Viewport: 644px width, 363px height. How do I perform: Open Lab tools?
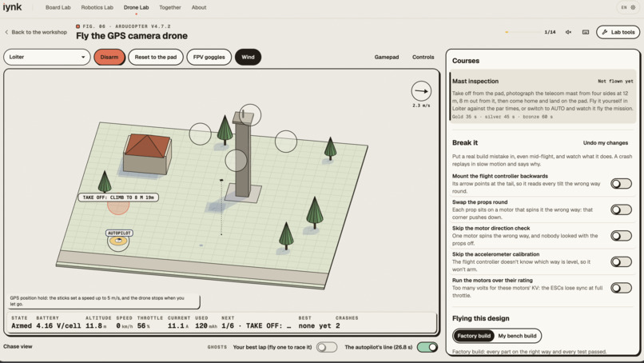pyautogui.click(x=618, y=32)
